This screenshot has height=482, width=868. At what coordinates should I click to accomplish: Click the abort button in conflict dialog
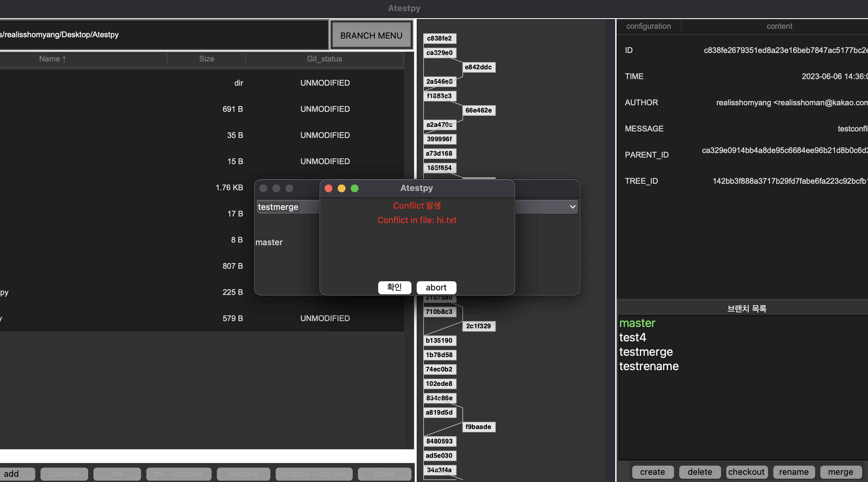click(x=436, y=287)
